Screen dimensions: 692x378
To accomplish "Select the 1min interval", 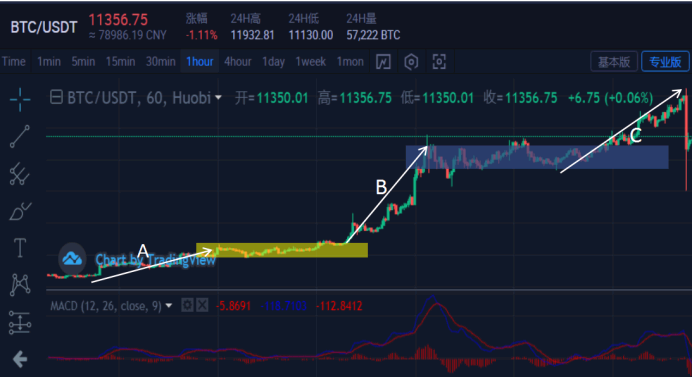I will [49, 61].
